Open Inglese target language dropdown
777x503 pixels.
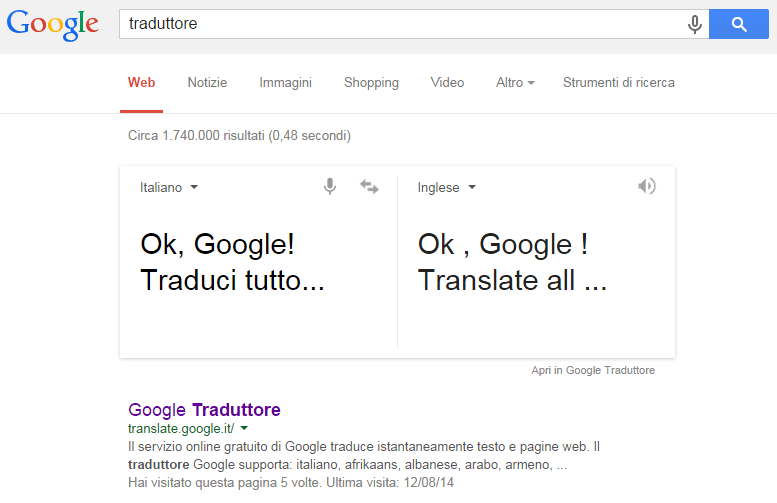click(446, 187)
